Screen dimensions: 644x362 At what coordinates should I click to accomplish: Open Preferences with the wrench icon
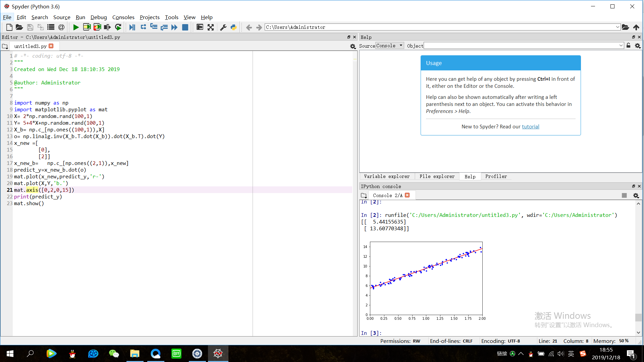pyautogui.click(x=223, y=27)
